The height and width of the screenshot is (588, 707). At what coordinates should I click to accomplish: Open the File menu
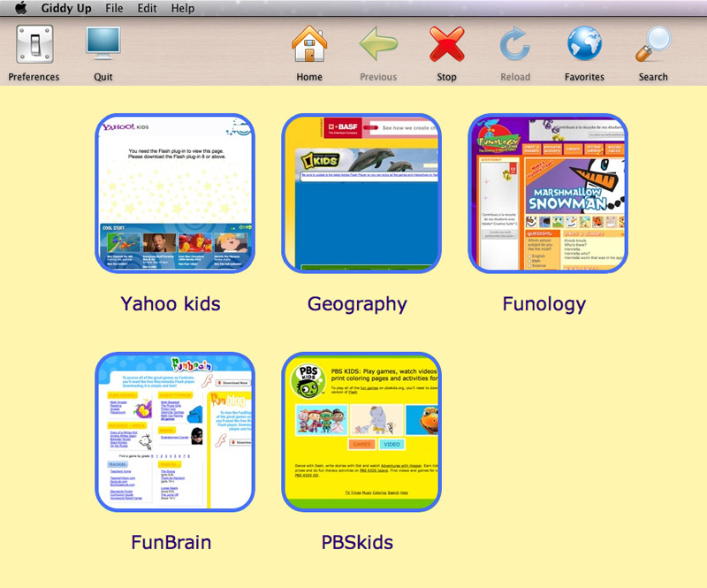coord(114,8)
